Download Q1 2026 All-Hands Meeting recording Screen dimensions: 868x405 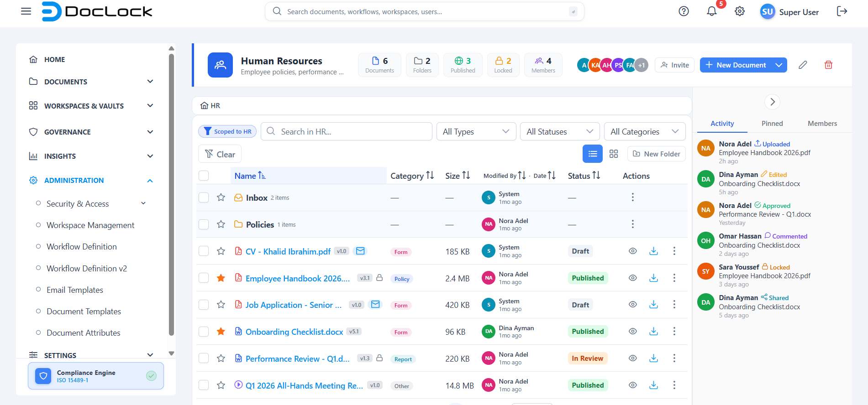tap(654, 385)
